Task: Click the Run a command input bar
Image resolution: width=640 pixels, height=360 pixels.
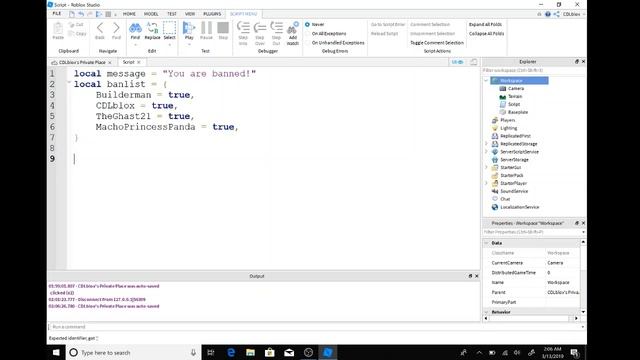Action: coord(317,327)
